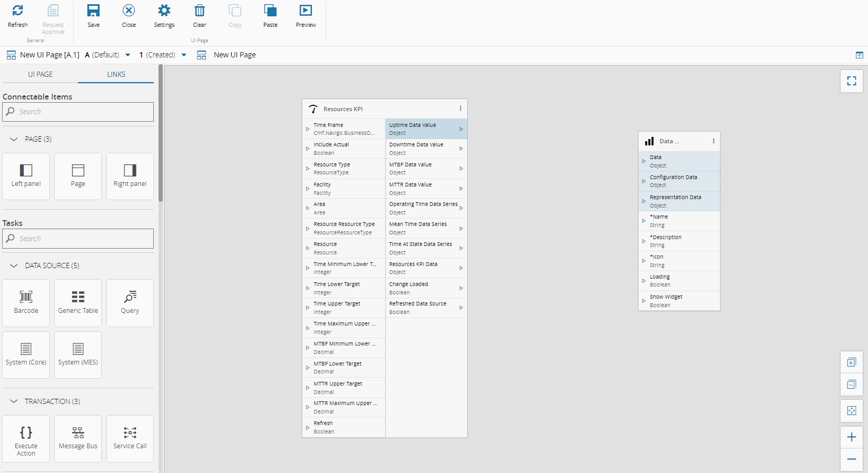Toggle fullscreen canvas view
Screen dimensions: 868x473
point(851,81)
